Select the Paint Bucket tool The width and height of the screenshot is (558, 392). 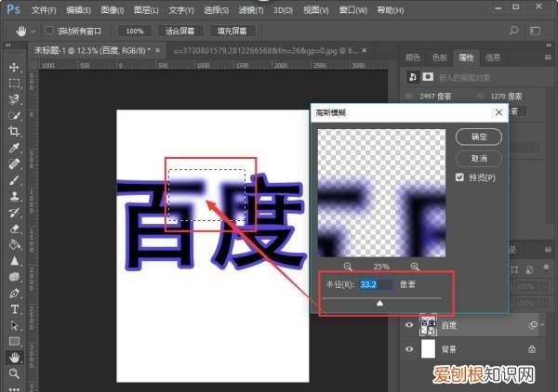14,244
